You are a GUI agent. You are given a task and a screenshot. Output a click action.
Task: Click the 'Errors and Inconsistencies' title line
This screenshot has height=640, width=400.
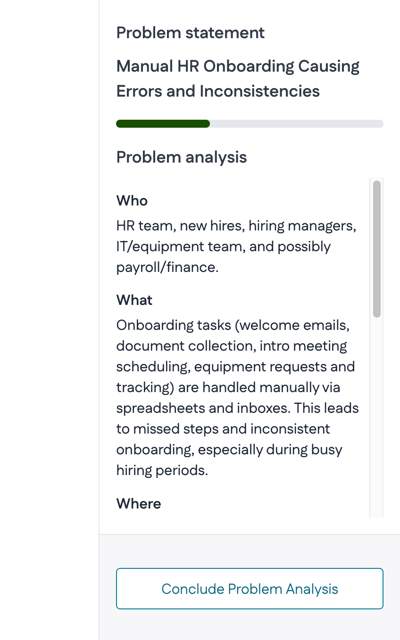tap(218, 91)
